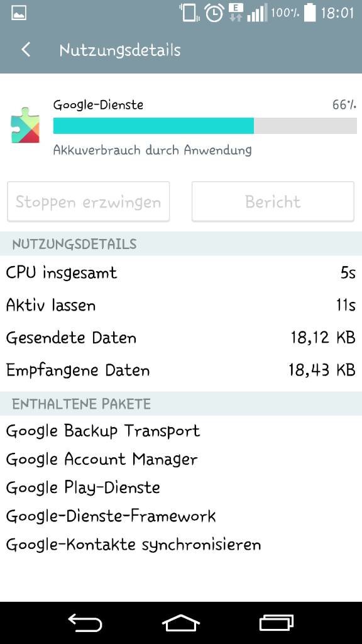This screenshot has width=362, height=644.
Task: Tap the Bericht button
Action: (273, 202)
